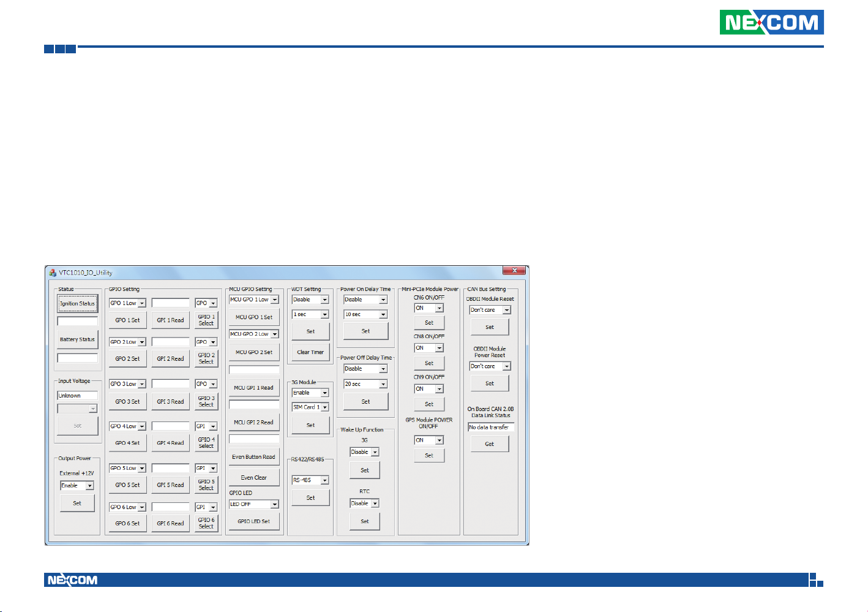Click the Ignition Status button
The image size is (868, 612).
pyautogui.click(x=77, y=303)
